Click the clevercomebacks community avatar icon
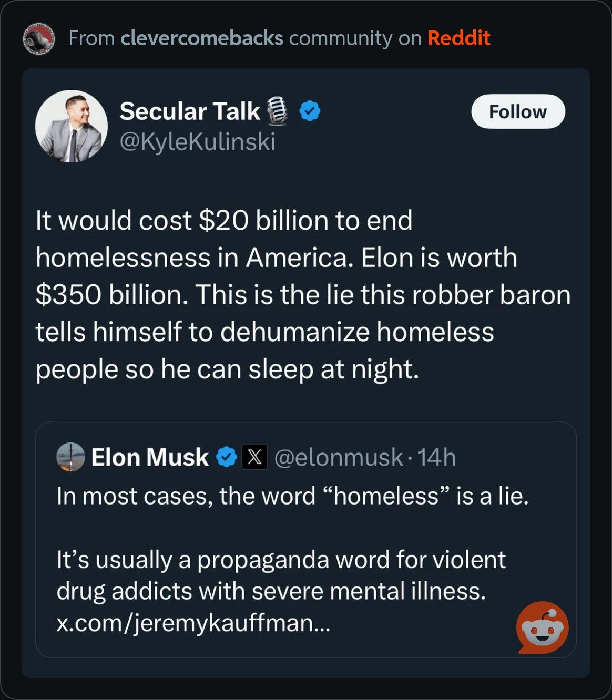This screenshot has width=612, height=700. (x=39, y=38)
